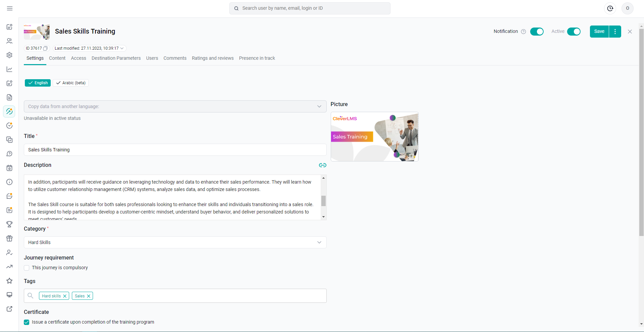Click the header journey thumbnail image
The image size is (644, 332).
37,32
